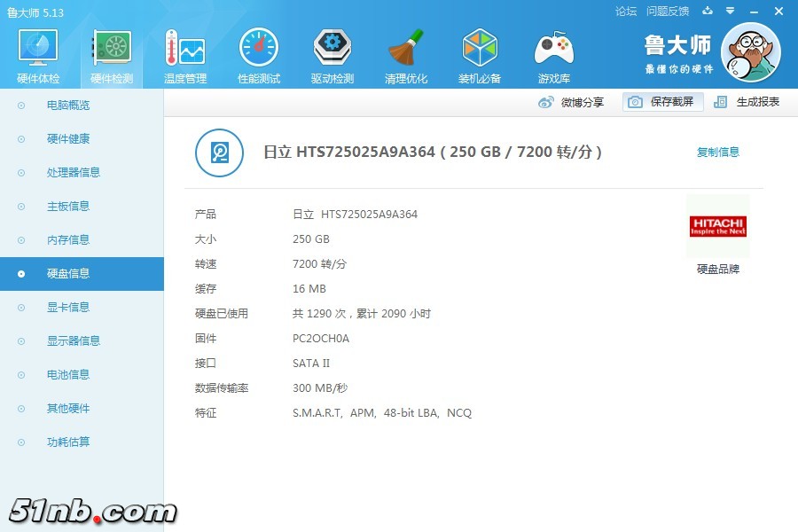Open 装机必备 essential software icon
Screen dimensions: 798x532
pos(480,55)
